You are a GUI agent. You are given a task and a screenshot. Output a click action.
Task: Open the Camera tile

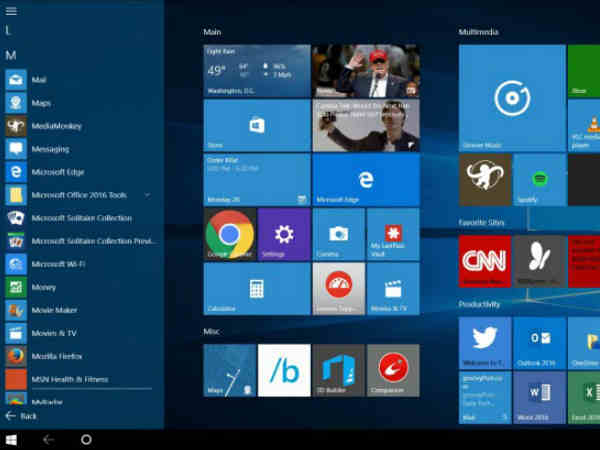click(338, 235)
